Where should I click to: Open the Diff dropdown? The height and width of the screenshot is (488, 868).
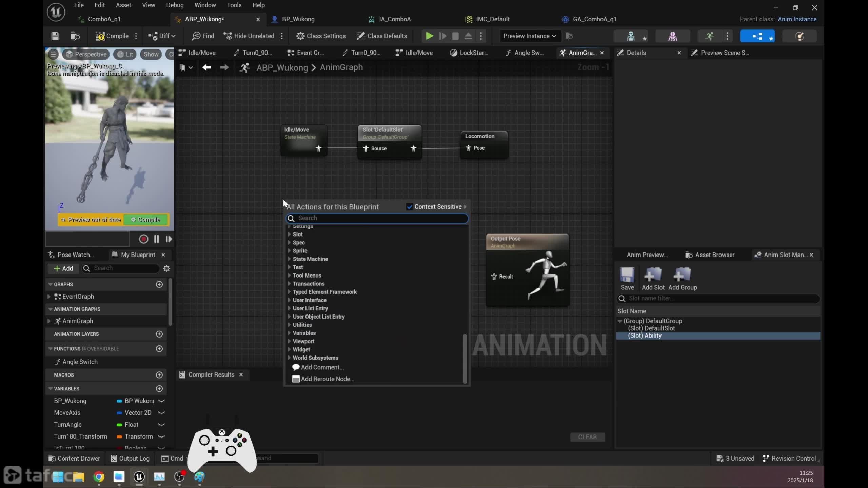coord(162,36)
